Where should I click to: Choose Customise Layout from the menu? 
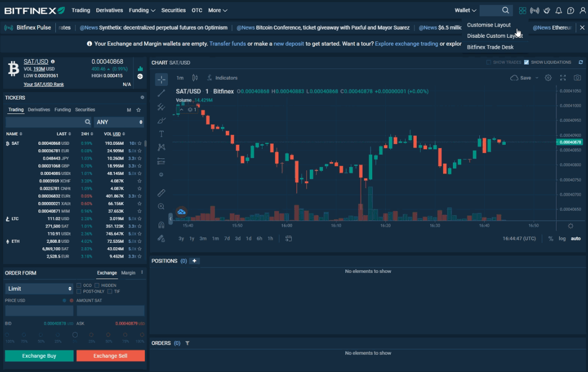(x=489, y=25)
